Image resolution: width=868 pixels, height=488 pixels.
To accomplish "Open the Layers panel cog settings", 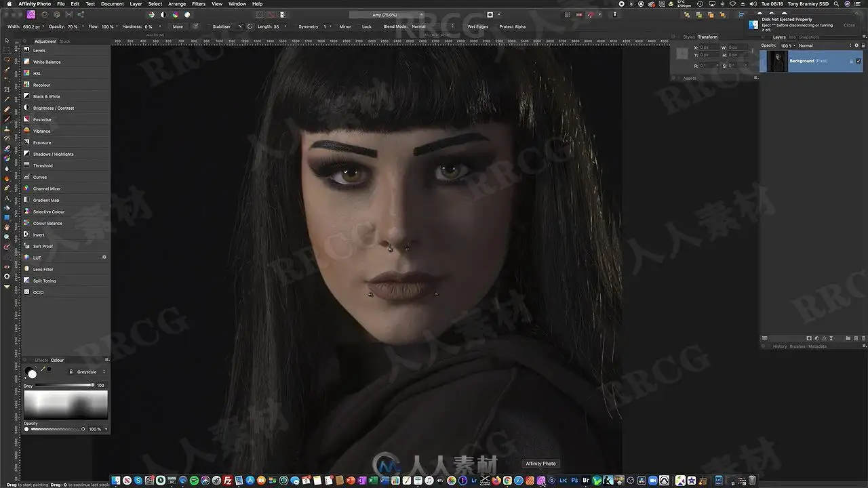I will tap(856, 45).
